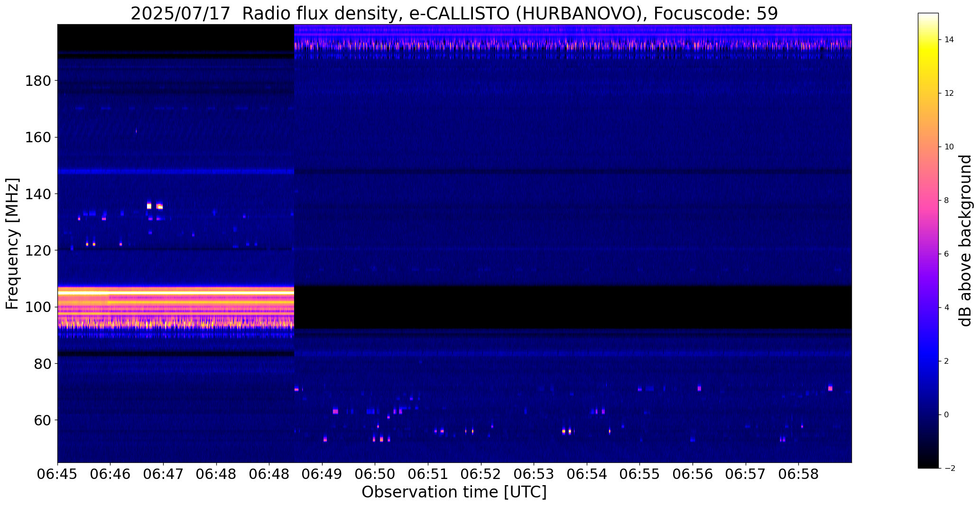
Task: Click the 14 tick on the colorbar
Action: 949,40
